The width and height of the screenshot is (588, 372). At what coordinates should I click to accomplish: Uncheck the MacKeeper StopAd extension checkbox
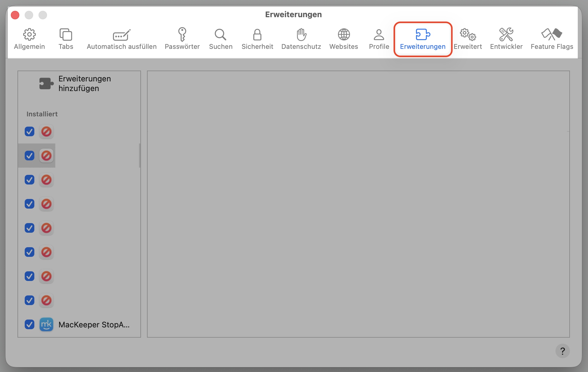pyautogui.click(x=30, y=324)
